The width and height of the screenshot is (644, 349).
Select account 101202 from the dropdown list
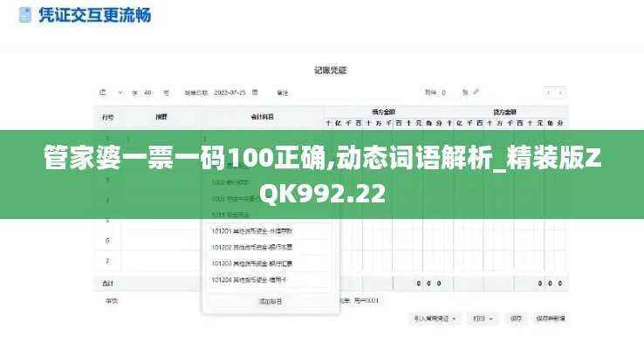(x=269, y=247)
